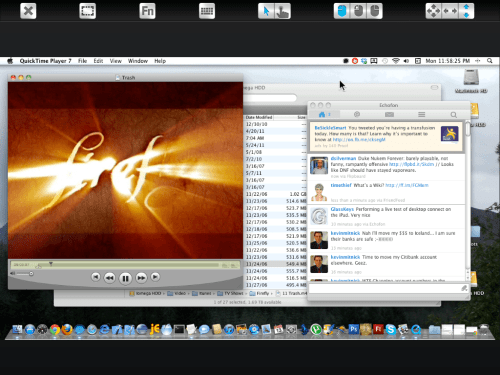Select vertical-only scroll arrows mode

coord(466,11)
